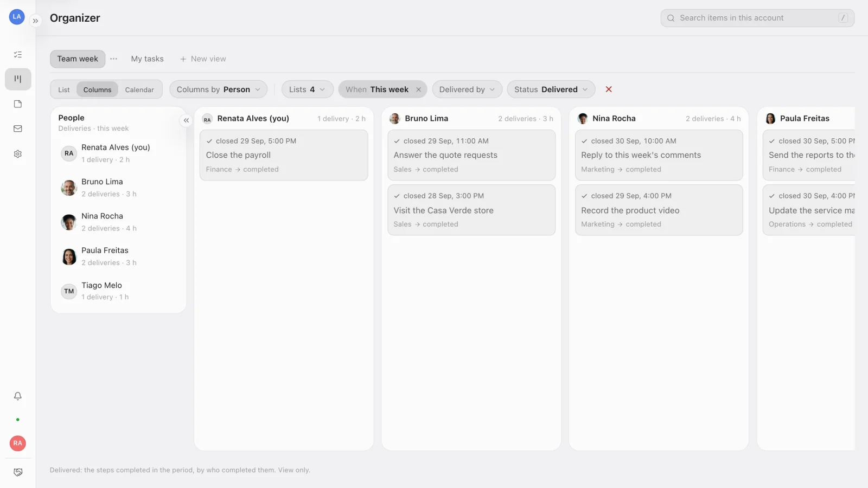Open notifications bell icon
Viewport: 868px width, 488px height.
pyautogui.click(x=18, y=396)
